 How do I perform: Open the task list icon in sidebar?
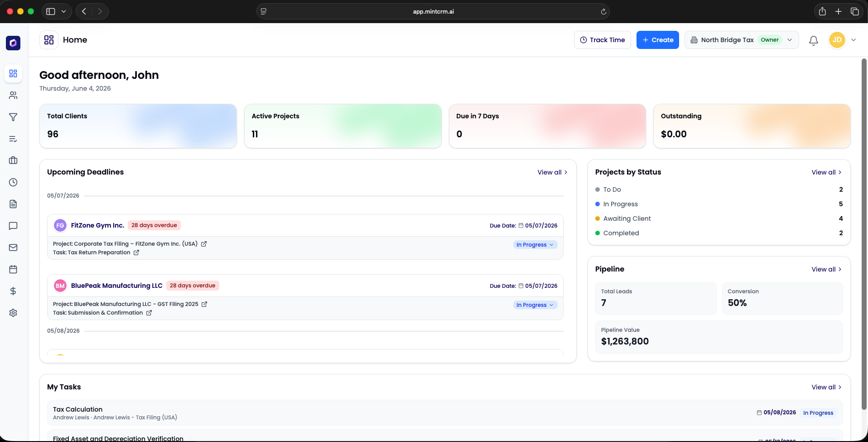(x=13, y=139)
